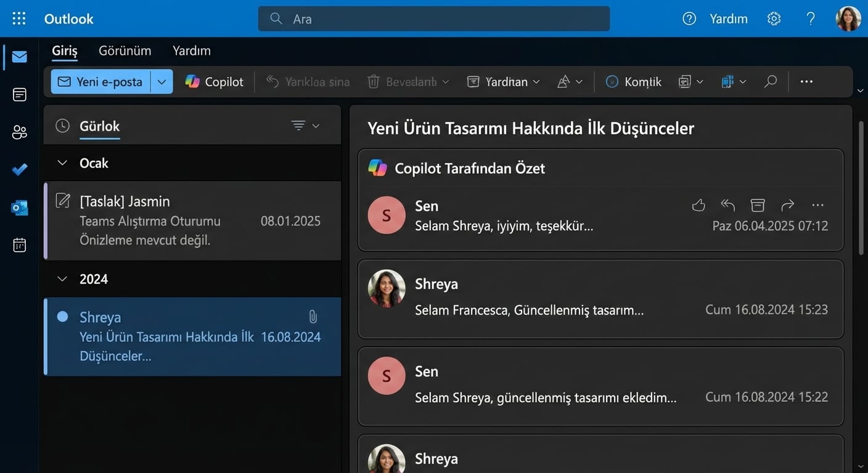Collapse the Ocak message group
This screenshot has width=868, height=473.
tap(62, 163)
